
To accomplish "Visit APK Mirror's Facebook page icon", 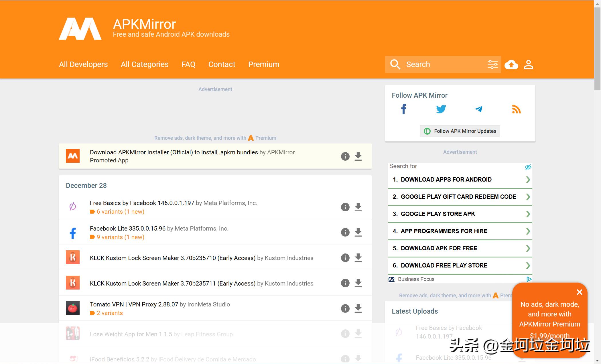I will coord(404,109).
